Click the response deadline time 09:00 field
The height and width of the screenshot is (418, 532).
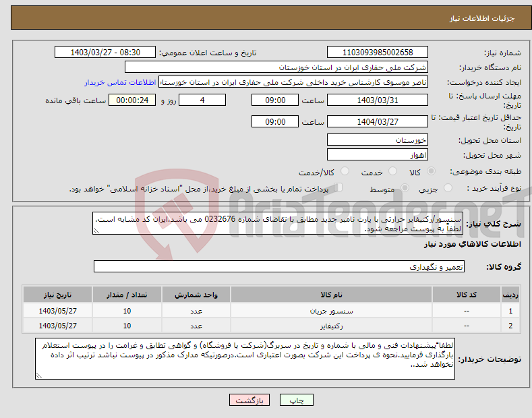click(x=275, y=100)
